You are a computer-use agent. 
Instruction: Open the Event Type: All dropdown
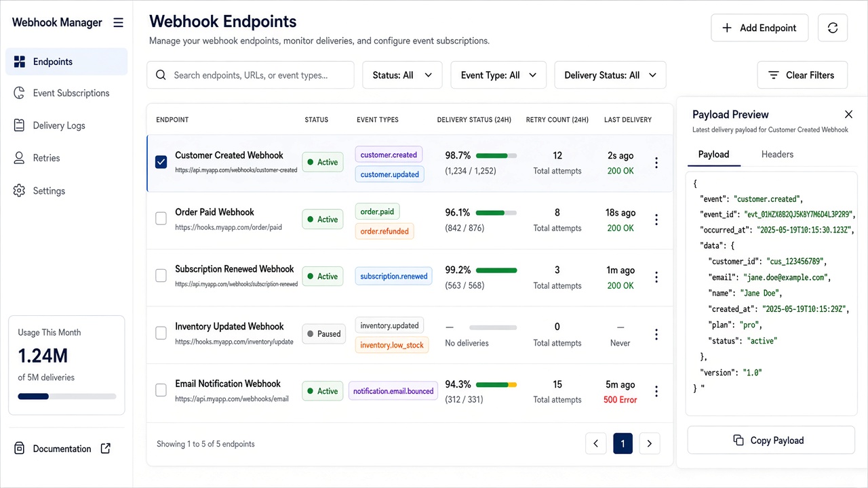(498, 75)
